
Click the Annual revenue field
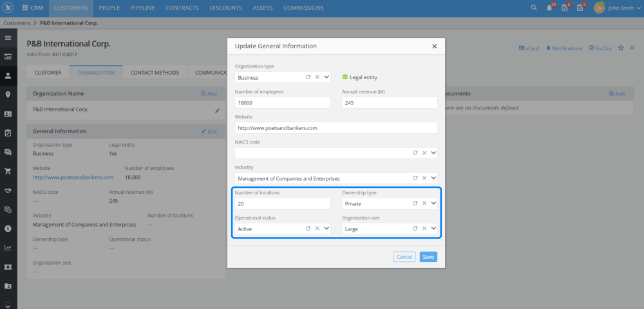(390, 102)
